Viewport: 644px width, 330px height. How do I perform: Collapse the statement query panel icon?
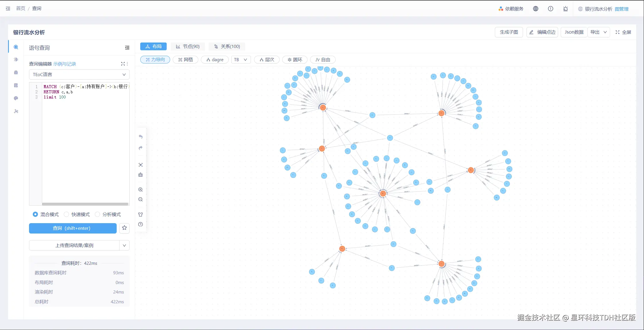(127, 48)
